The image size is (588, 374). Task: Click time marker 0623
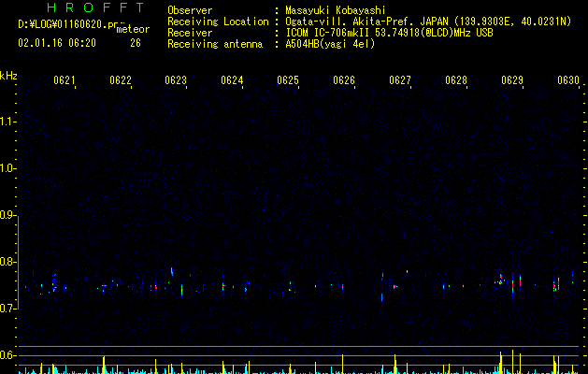coord(176,80)
